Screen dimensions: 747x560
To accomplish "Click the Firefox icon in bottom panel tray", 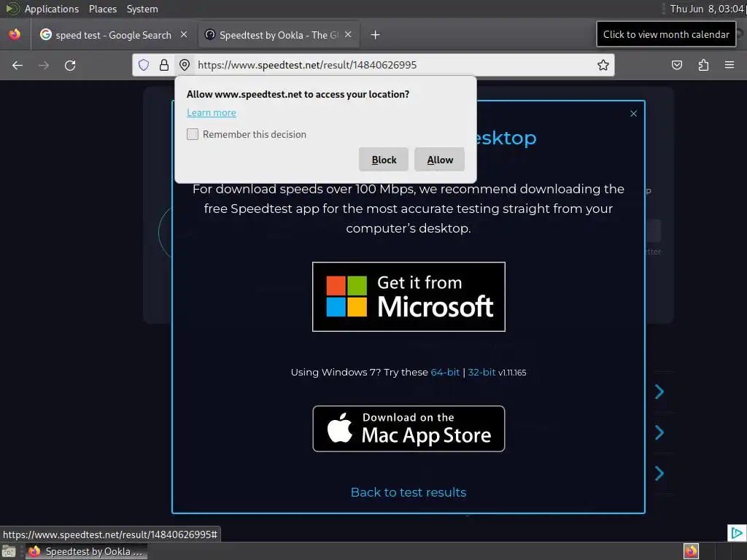I will coord(691,551).
